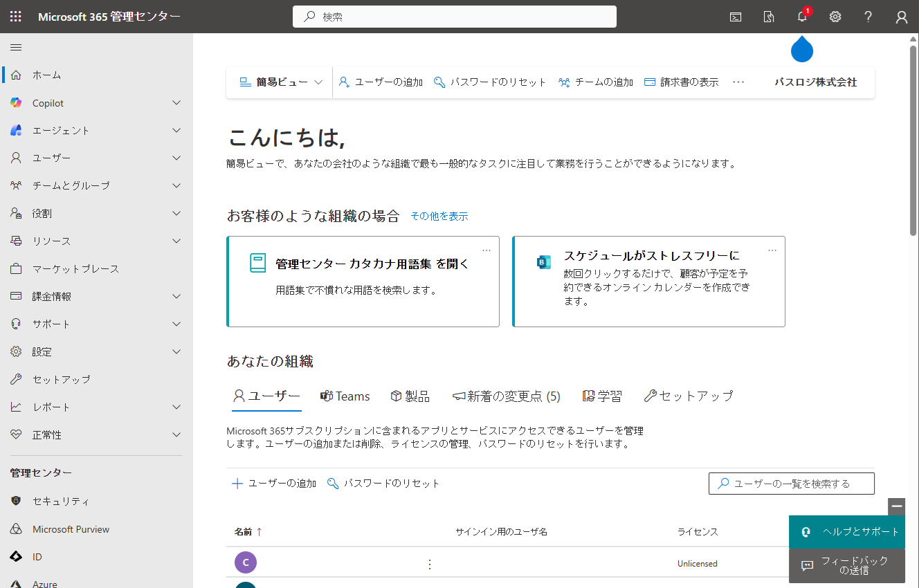Collapse navigation with hamburger menu icon
The height and width of the screenshot is (588, 919).
click(16, 47)
